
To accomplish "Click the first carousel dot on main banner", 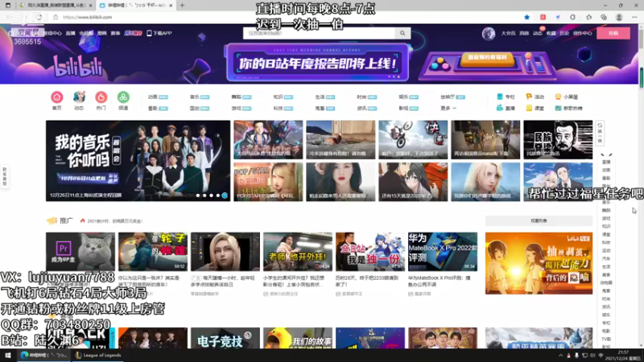I will coord(198,195).
